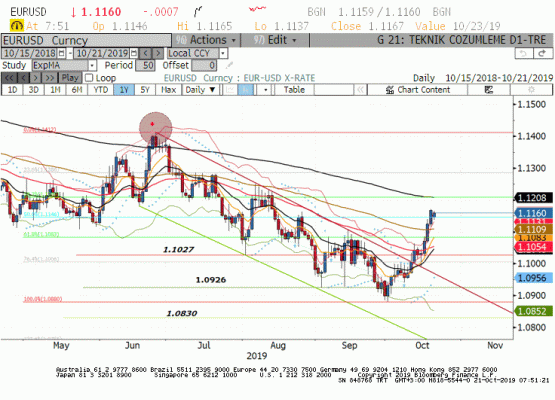Expand the Daily periodicity dropdown
Screen dimensions: 555x400
click(x=200, y=90)
